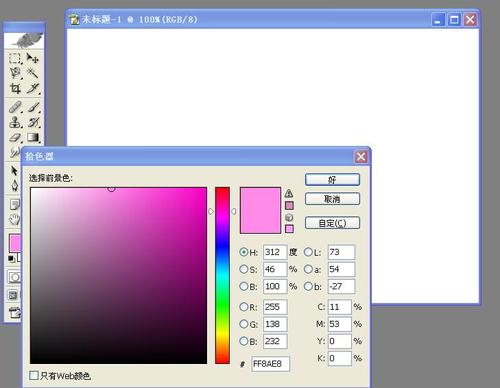The height and width of the screenshot is (388, 500).
Task: Select the Lab b radio button
Action: click(308, 286)
